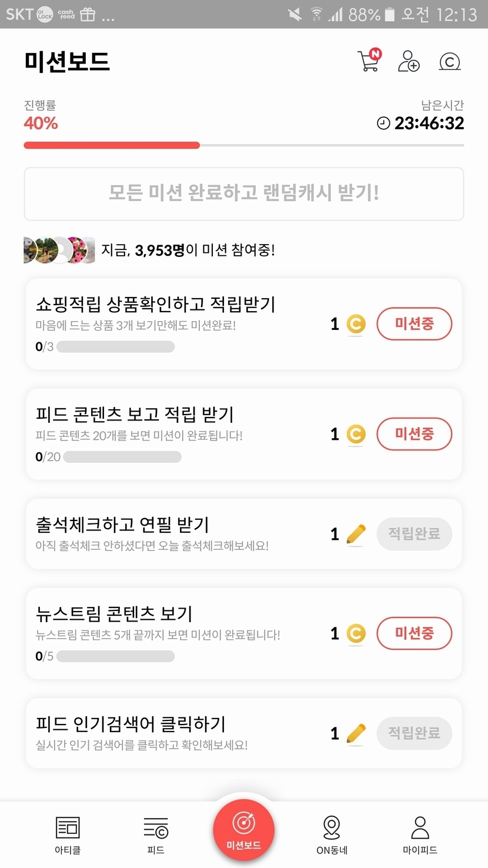The image size is (488, 868).
Task: Tap the 모든 미션 완료하고 랜덤캐시 받기 button
Action: coord(243,193)
